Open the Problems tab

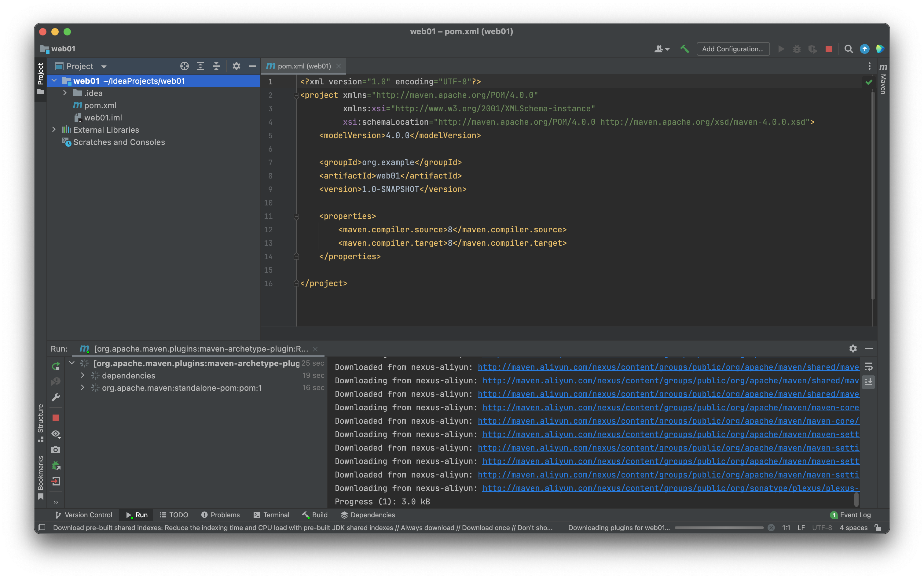click(221, 515)
